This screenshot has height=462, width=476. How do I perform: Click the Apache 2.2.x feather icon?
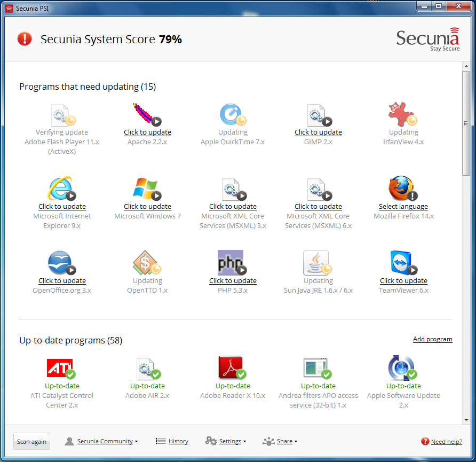tap(147, 114)
